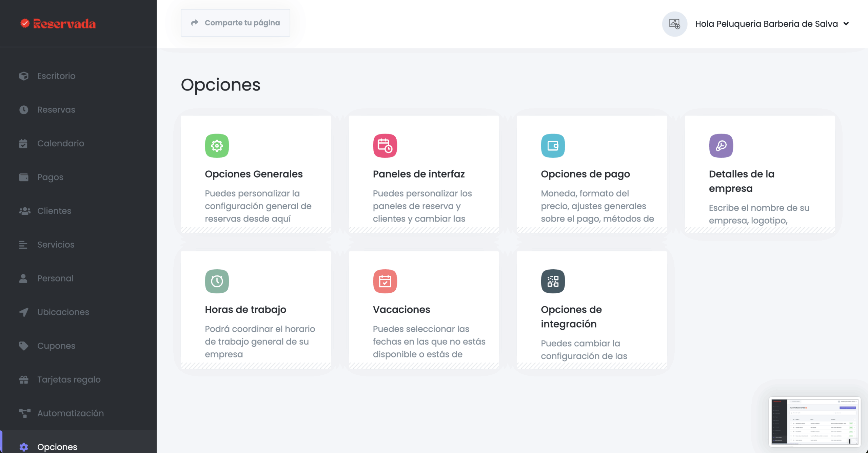Click the dark Opciones de integración QR icon
Image resolution: width=868 pixels, height=453 pixels.
pyautogui.click(x=553, y=281)
